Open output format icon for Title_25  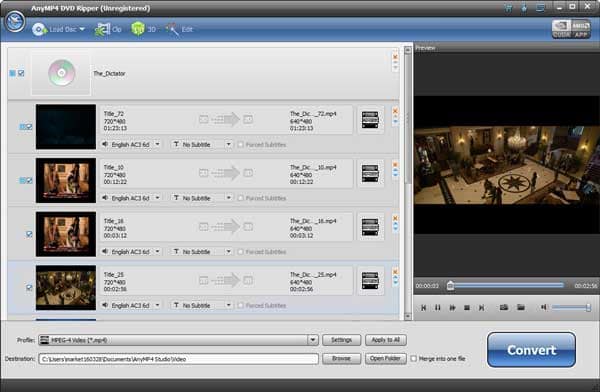tap(370, 281)
